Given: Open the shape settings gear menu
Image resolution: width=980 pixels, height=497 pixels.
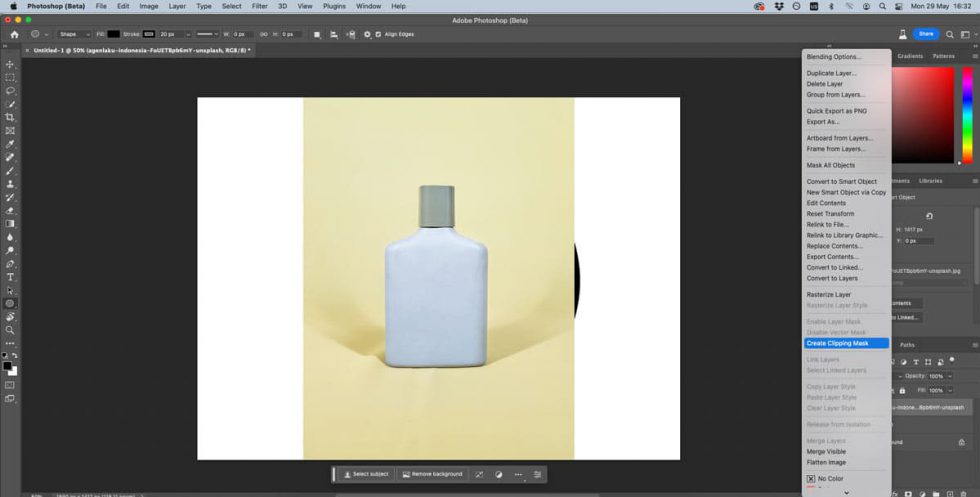Looking at the screenshot, I should [x=368, y=34].
